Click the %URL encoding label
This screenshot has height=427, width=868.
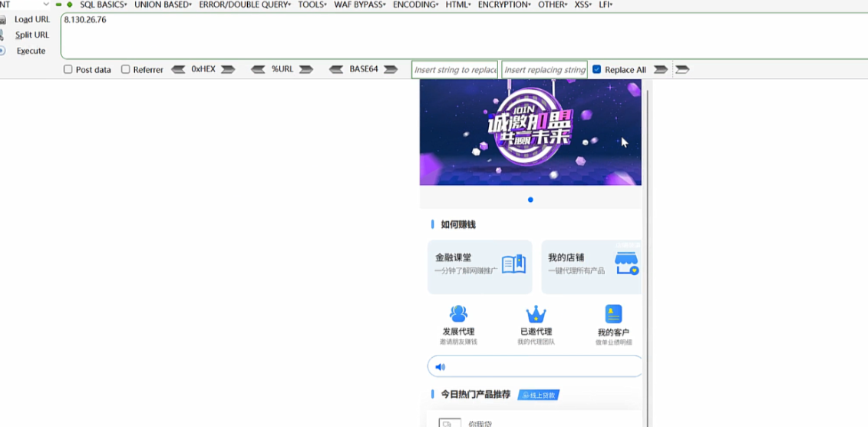tap(282, 69)
